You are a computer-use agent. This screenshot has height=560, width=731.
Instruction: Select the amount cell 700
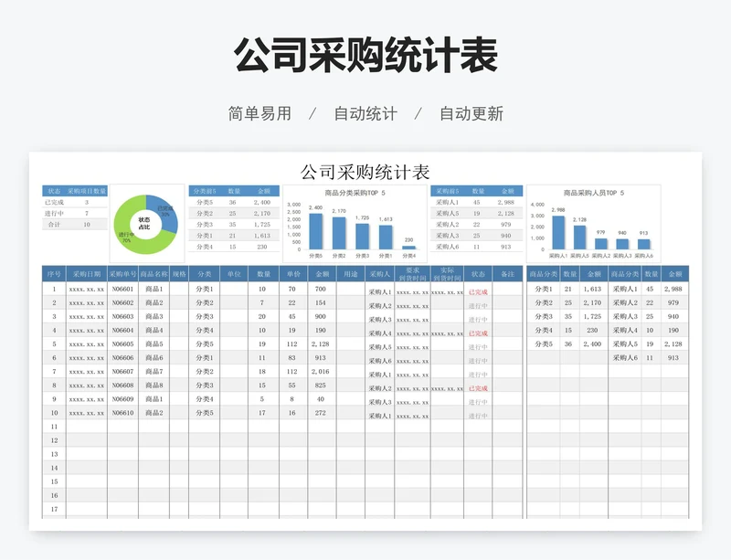coord(321,289)
